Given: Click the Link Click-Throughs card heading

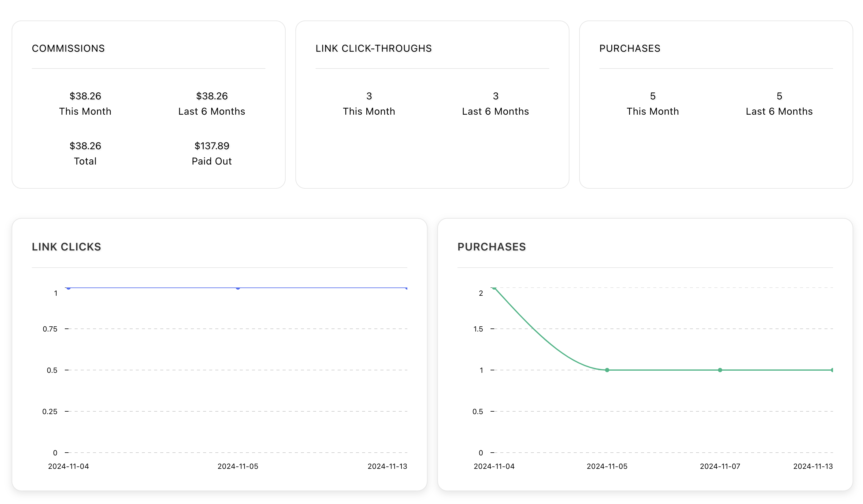Looking at the screenshot, I should pos(373,48).
